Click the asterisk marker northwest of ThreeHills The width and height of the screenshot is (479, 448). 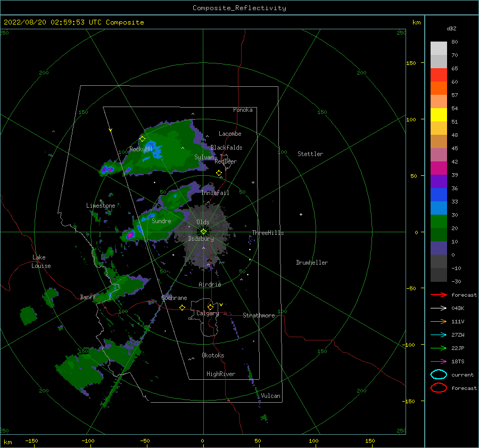[x=253, y=183]
